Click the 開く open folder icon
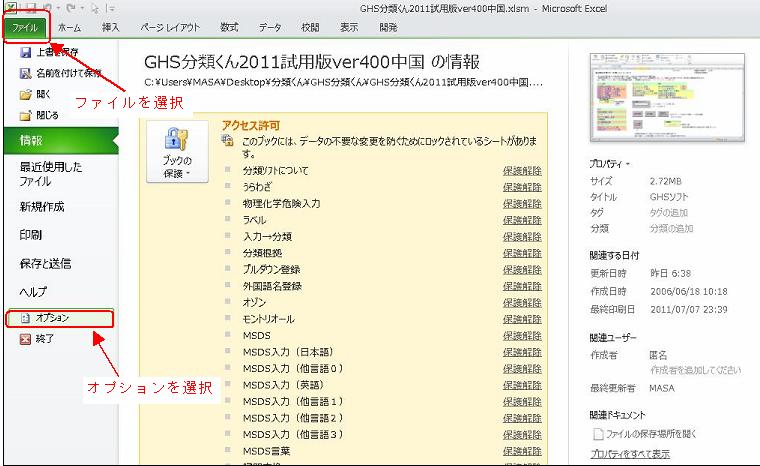 pos(26,94)
